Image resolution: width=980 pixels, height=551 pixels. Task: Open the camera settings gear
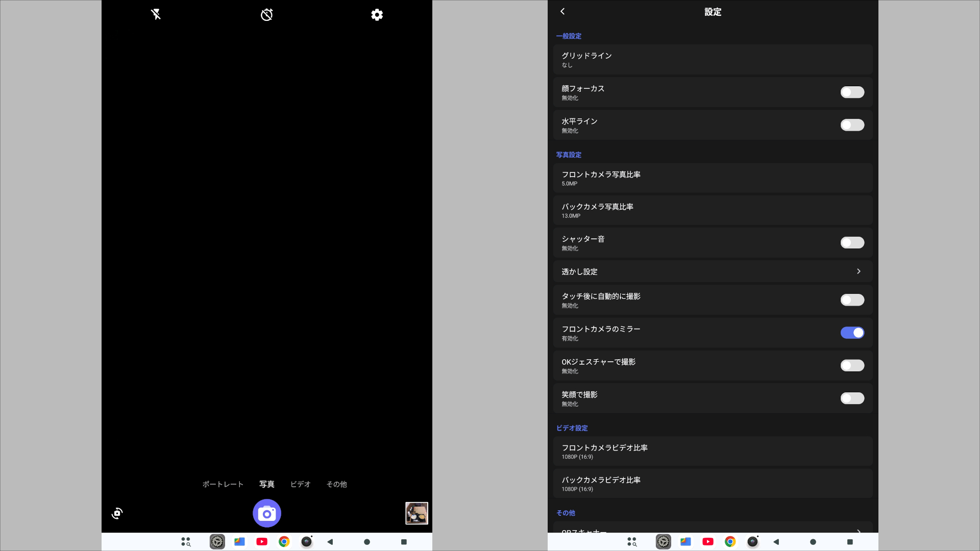point(377,15)
